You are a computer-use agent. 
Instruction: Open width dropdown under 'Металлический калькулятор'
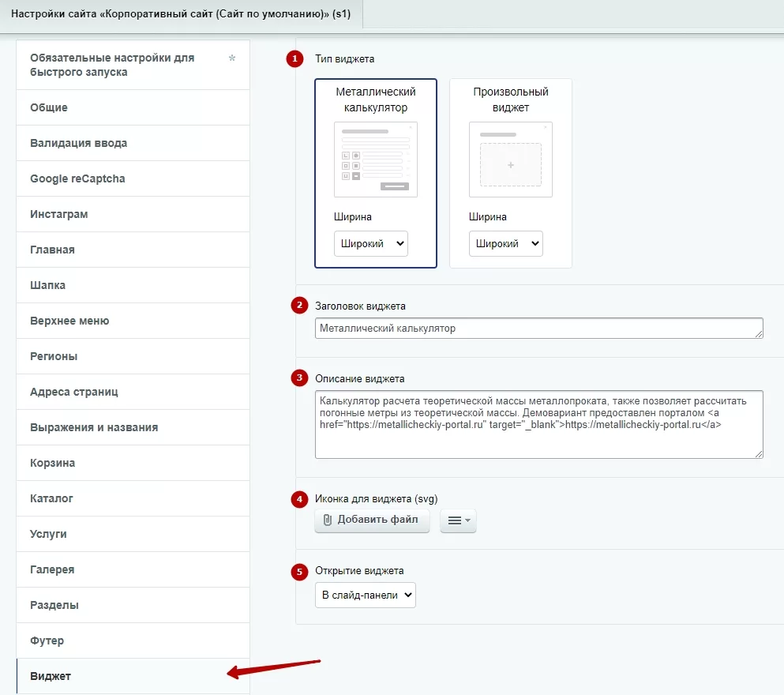(371, 243)
